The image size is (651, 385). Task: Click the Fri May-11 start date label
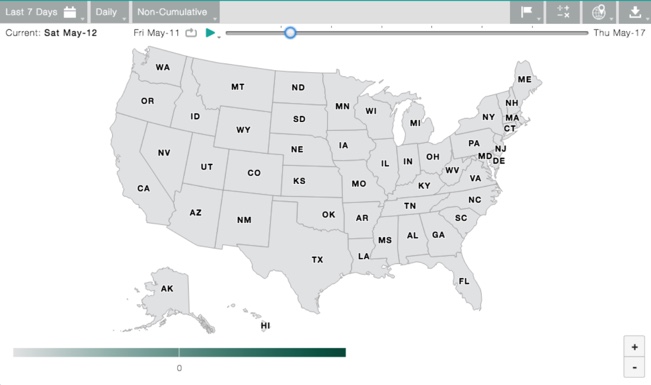pos(157,33)
